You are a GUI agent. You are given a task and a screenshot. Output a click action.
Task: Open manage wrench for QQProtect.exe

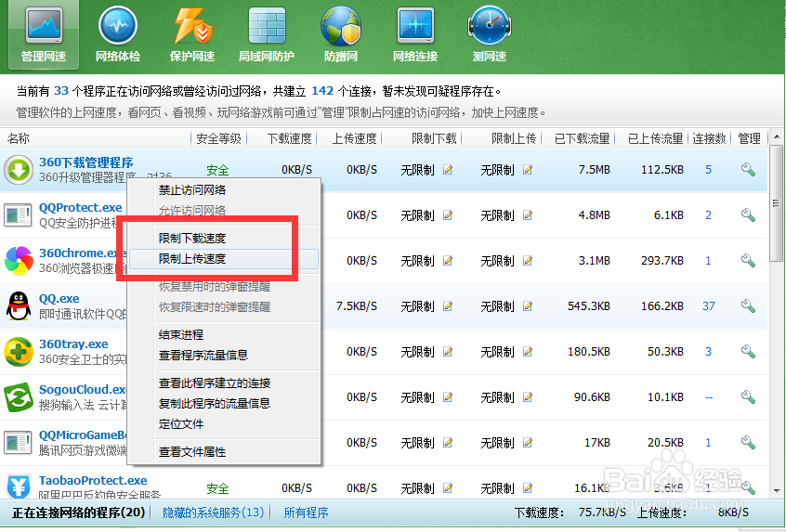click(748, 215)
